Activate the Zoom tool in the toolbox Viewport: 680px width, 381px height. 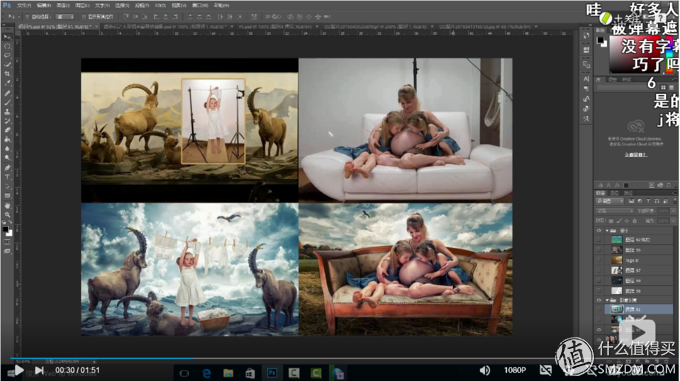tap(7, 215)
